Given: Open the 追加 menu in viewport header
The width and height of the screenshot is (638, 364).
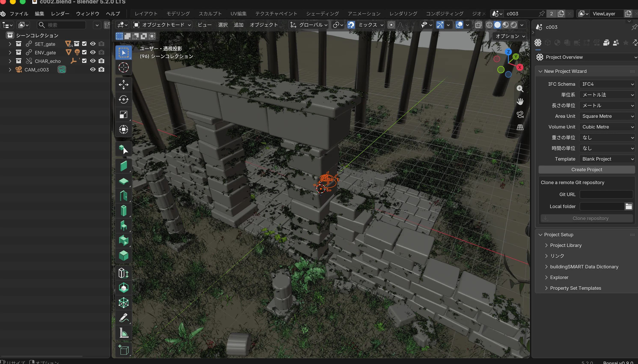Looking at the screenshot, I should pyautogui.click(x=239, y=25).
